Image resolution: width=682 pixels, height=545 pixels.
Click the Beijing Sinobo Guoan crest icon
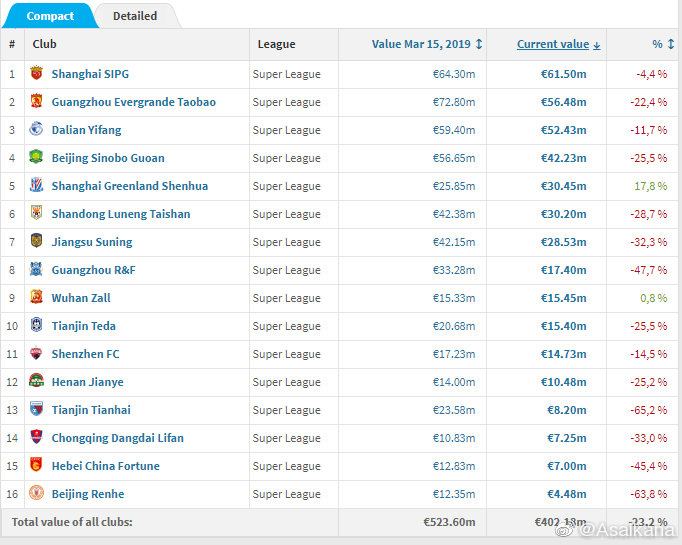[37, 158]
